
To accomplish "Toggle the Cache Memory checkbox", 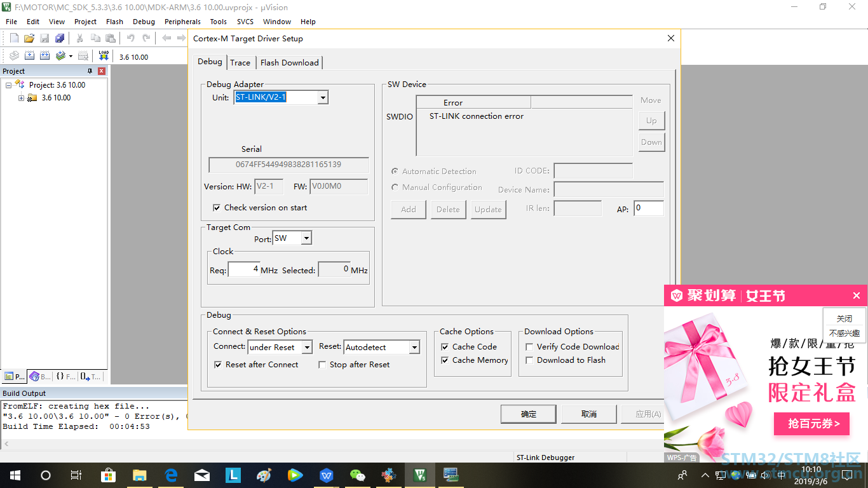I will click(x=445, y=360).
